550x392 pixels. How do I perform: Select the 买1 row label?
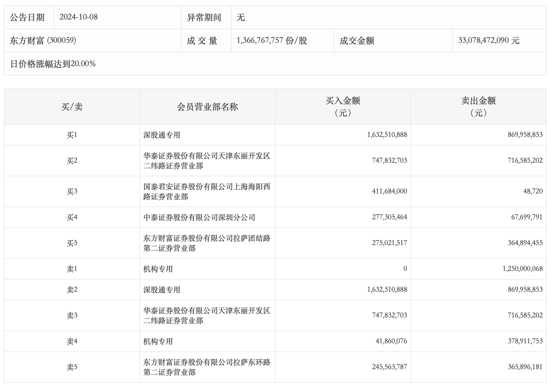[72, 135]
